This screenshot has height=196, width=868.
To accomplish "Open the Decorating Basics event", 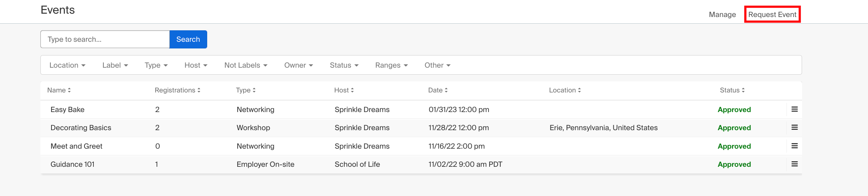I will click(x=81, y=128).
